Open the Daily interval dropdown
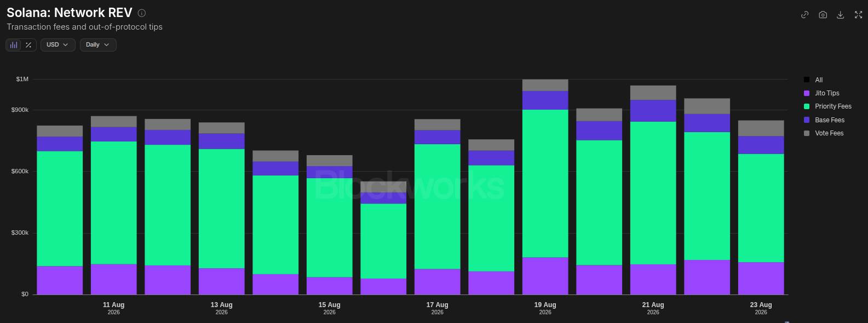 point(98,45)
